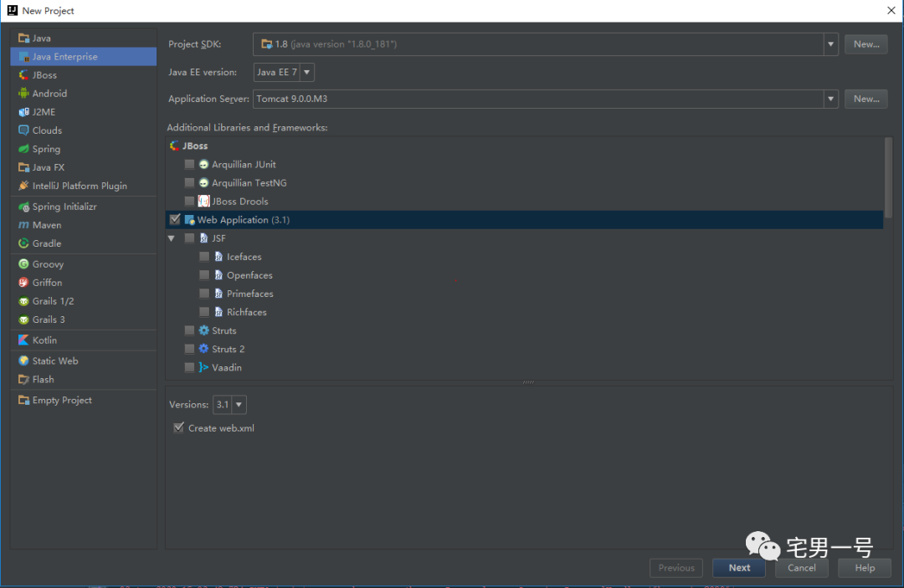Click the Spring Initializr icon

click(x=23, y=206)
